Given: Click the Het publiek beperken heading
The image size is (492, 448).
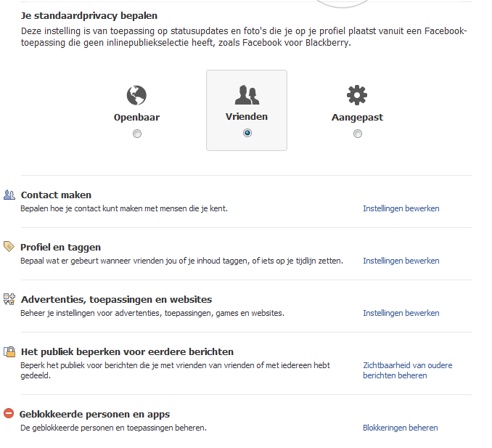Looking at the screenshot, I should click(x=127, y=351).
